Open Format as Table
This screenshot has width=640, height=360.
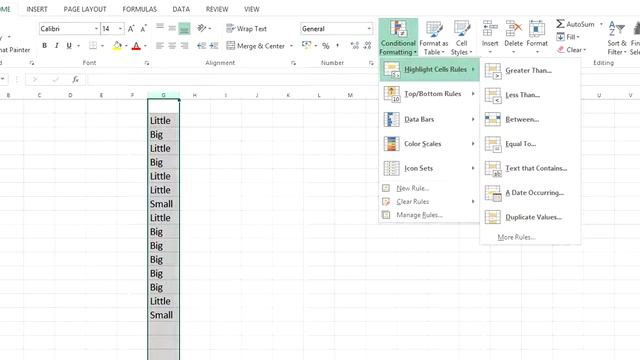(433, 38)
